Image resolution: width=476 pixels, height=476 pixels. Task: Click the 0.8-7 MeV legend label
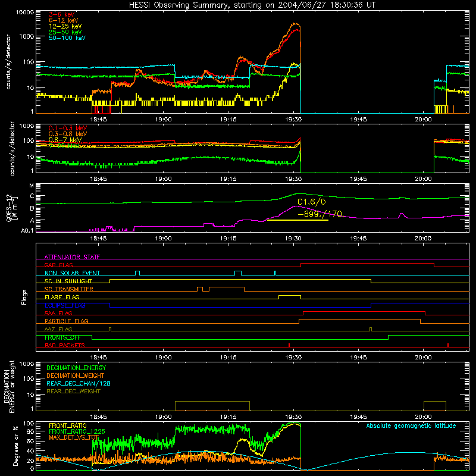pyautogui.click(x=65, y=140)
